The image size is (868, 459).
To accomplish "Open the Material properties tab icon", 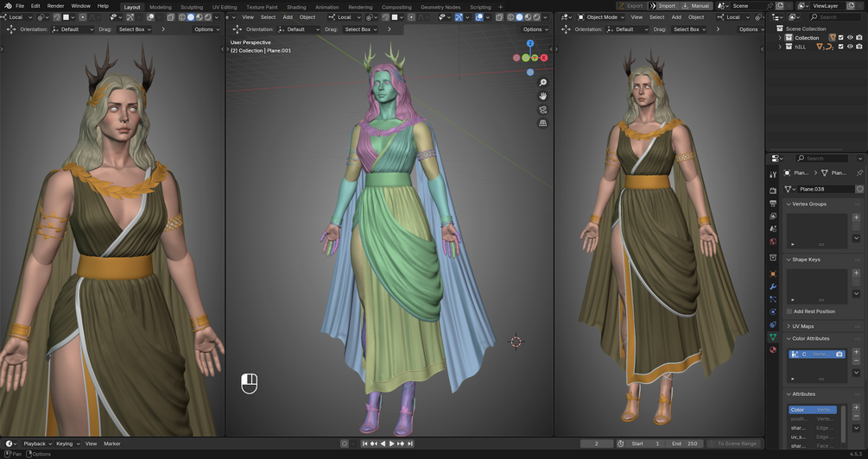I will click(x=773, y=349).
